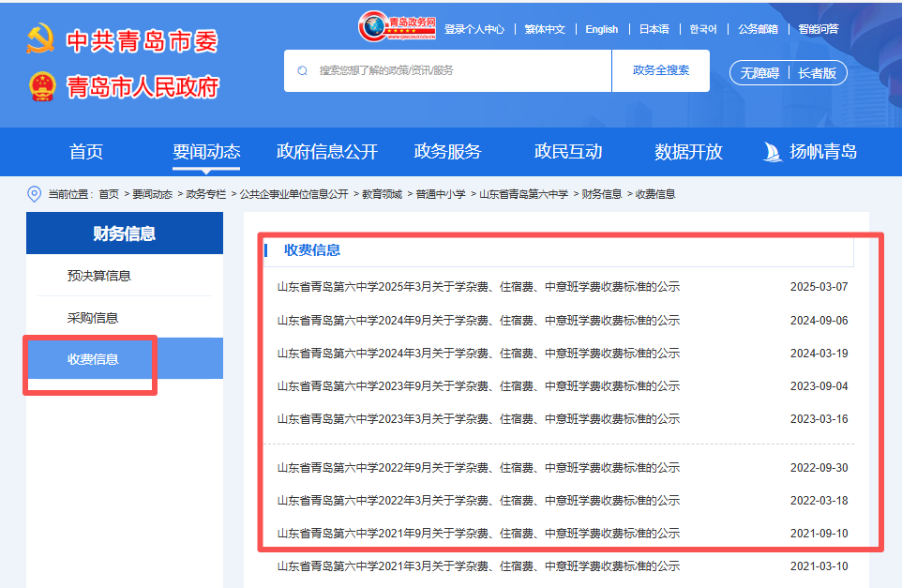Screen dimensions: 902x588
Task: Enable 无障碍 accessibility mode
Action: [759, 73]
